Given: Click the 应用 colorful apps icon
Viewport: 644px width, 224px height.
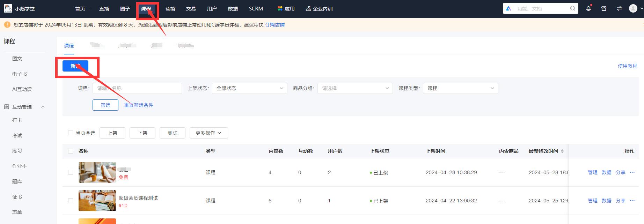Looking at the screenshot, I should pos(280,8).
